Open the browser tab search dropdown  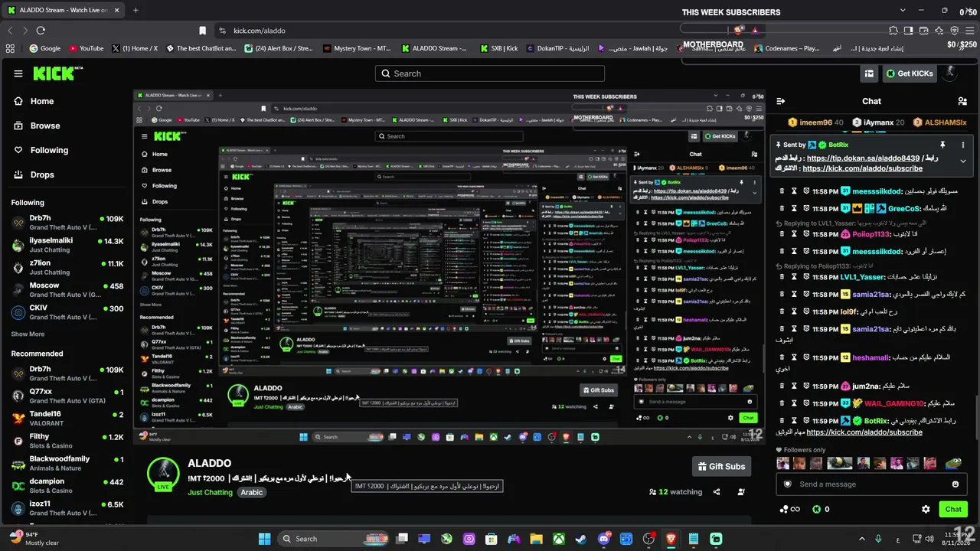pos(903,11)
